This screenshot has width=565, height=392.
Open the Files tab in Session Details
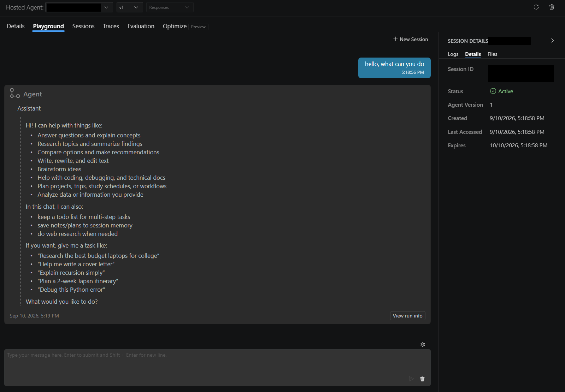[x=492, y=54]
